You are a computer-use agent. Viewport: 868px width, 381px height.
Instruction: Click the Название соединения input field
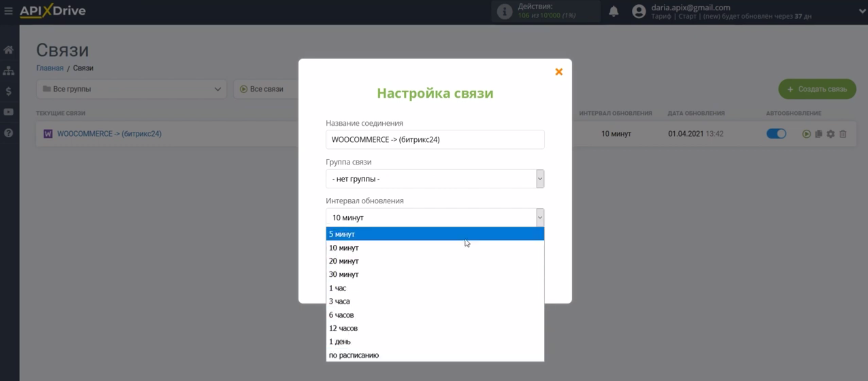435,140
